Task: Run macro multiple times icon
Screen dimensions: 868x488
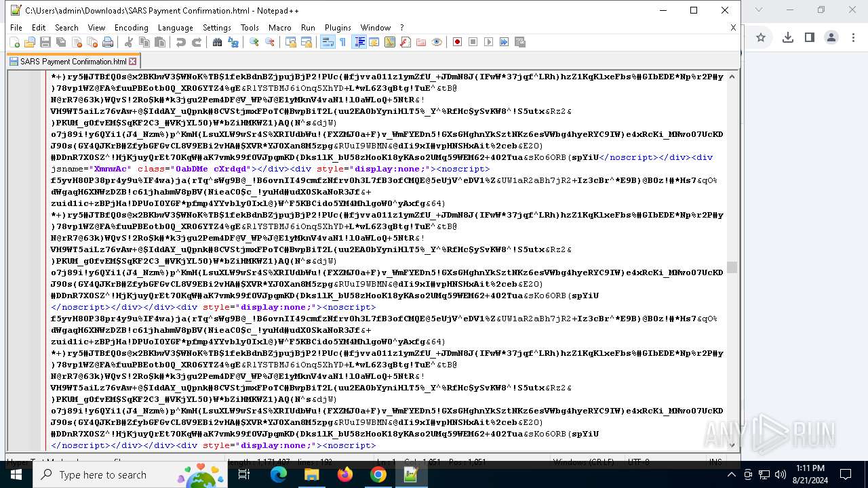Action: 505,42
